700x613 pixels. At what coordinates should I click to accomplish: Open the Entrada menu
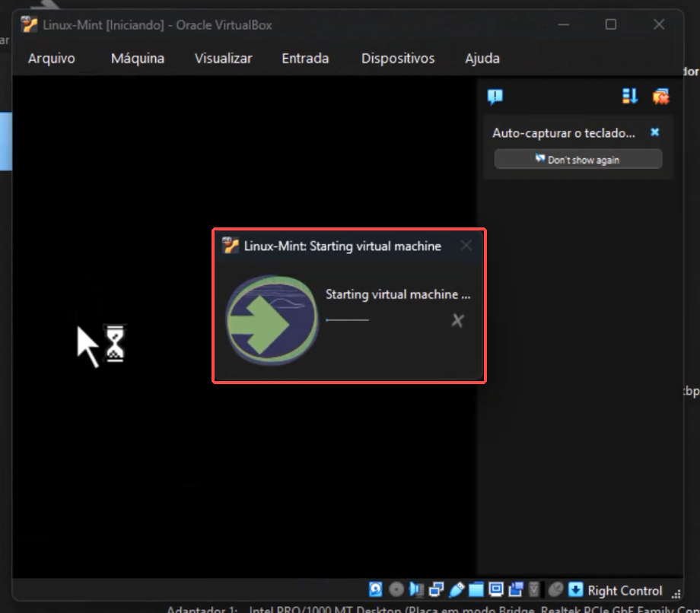tap(305, 59)
